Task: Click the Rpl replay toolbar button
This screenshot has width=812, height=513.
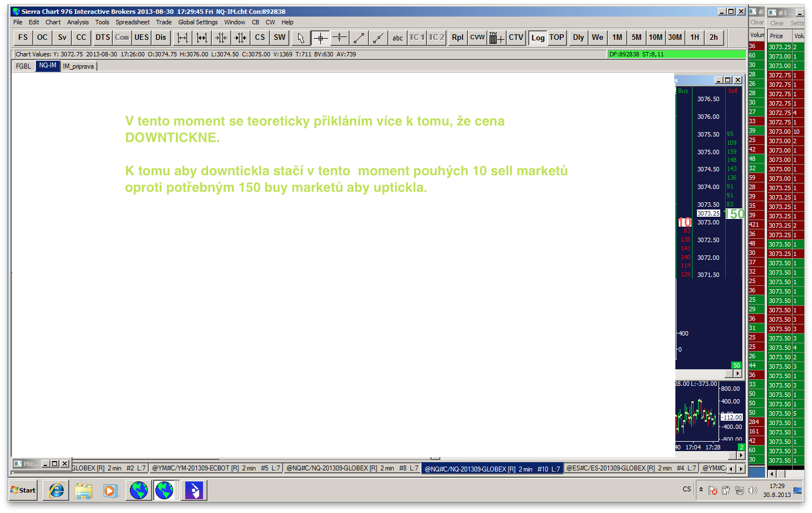Action: [457, 38]
